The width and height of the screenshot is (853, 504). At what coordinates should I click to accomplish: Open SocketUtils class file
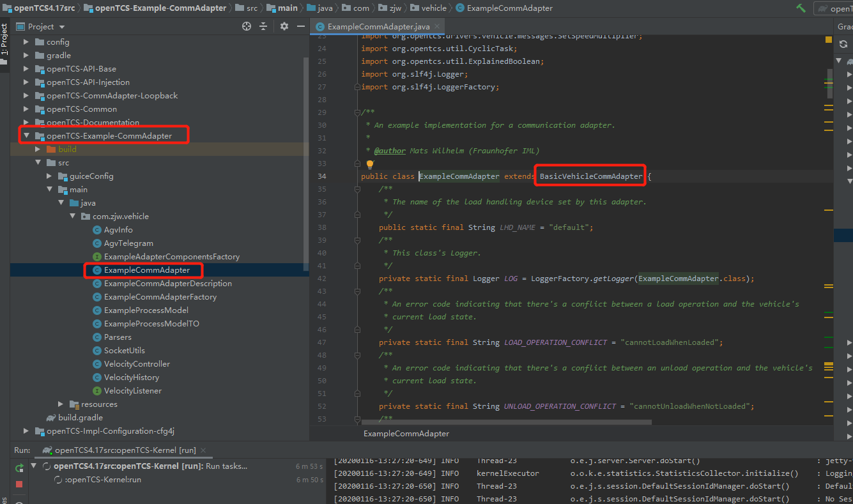pos(125,350)
